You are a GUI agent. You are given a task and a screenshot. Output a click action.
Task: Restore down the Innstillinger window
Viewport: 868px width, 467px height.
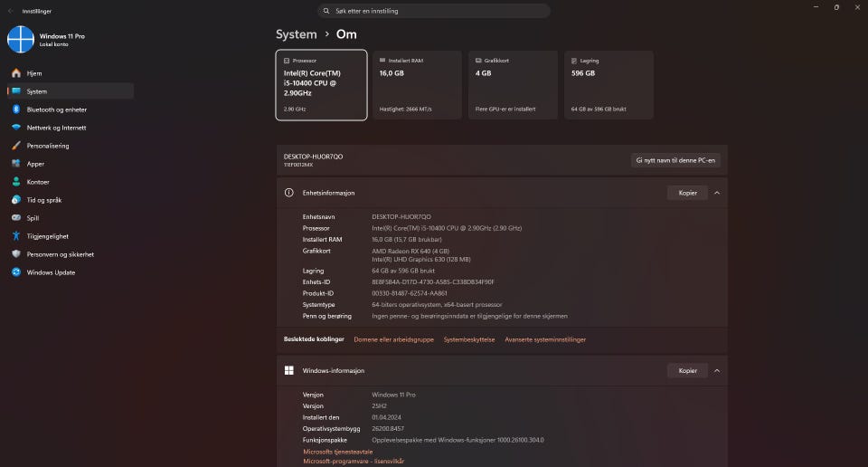pyautogui.click(x=836, y=7)
